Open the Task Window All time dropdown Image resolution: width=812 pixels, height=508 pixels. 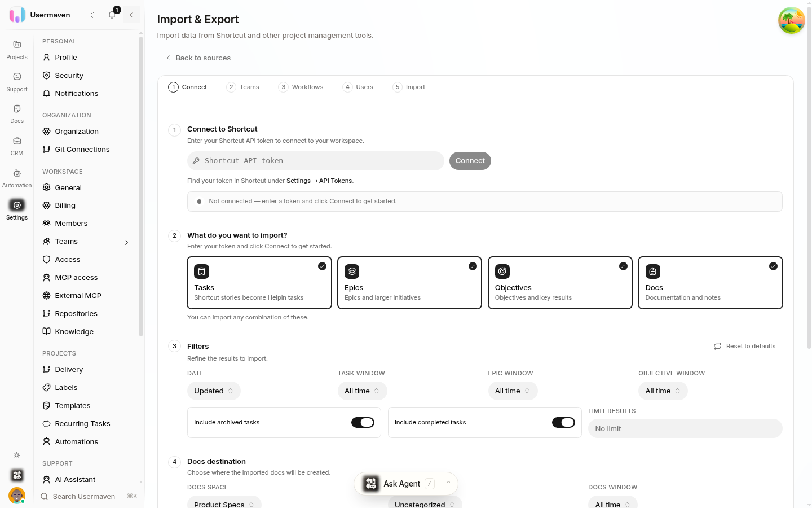(x=362, y=391)
